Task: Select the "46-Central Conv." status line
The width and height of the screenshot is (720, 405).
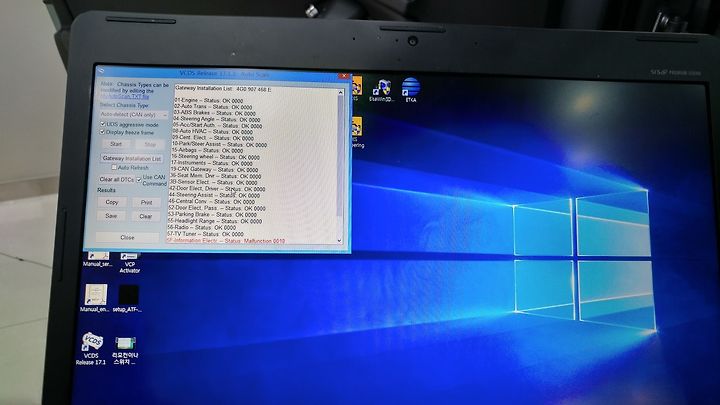Action: (211, 202)
